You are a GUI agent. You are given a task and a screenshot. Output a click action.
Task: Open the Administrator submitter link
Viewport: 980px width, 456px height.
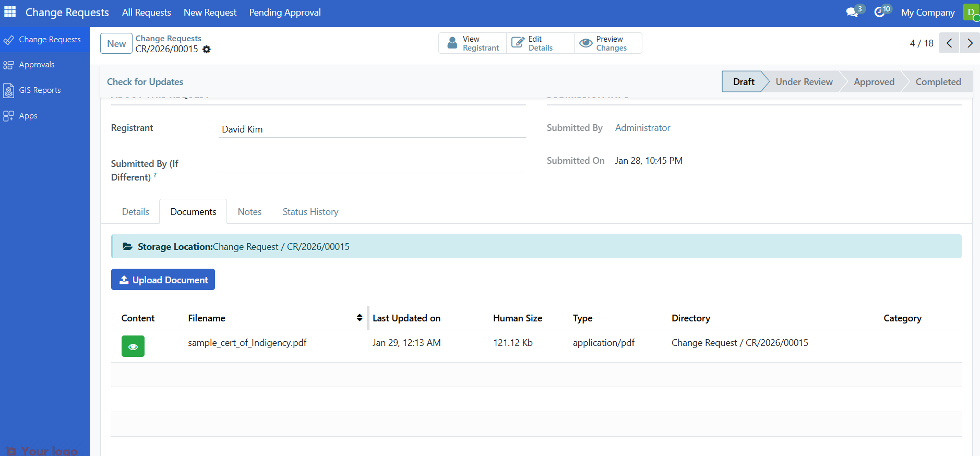[x=642, y=128]
